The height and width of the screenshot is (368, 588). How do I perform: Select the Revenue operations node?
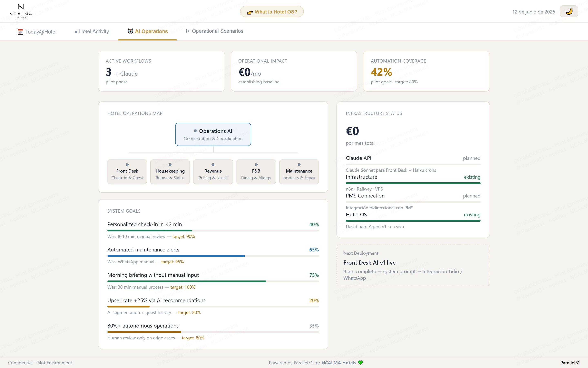point(213,172)
